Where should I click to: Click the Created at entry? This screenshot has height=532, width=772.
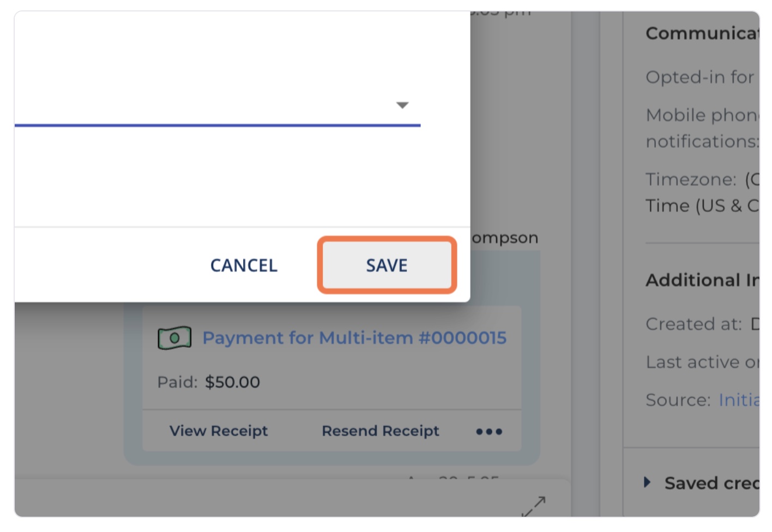tap(702, 324)
